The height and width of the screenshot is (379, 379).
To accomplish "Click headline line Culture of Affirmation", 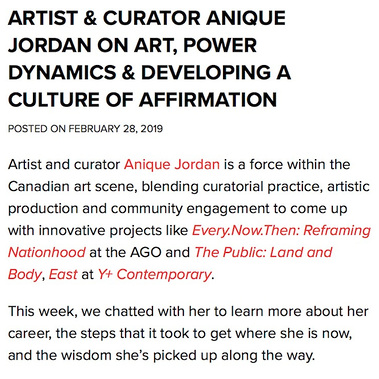I will (x=142, y=100).
